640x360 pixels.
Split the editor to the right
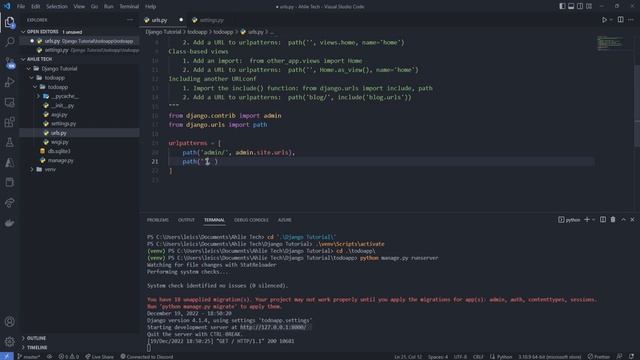point(620,20)
